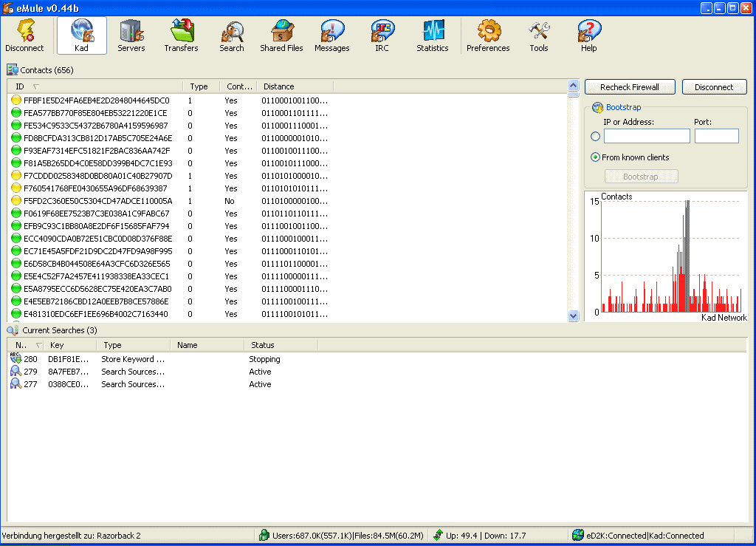Select contact E481310EDC6EF1EE696B4002C7163440
Image resolution: width=756 pixels, height=546 pixels.
pos(96,313)
